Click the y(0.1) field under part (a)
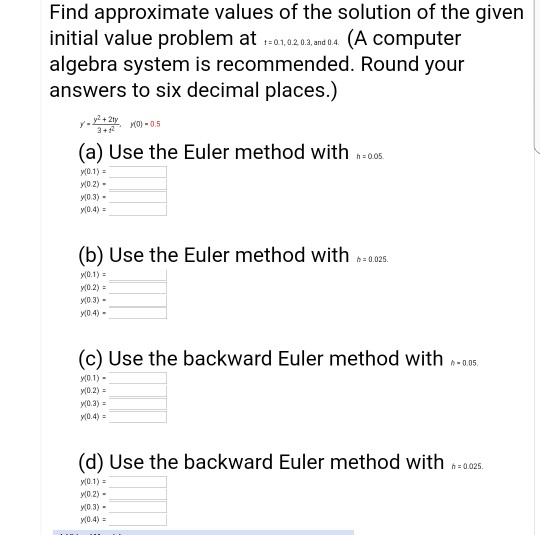Screen dimensions: 540x535 coord(138,172)
